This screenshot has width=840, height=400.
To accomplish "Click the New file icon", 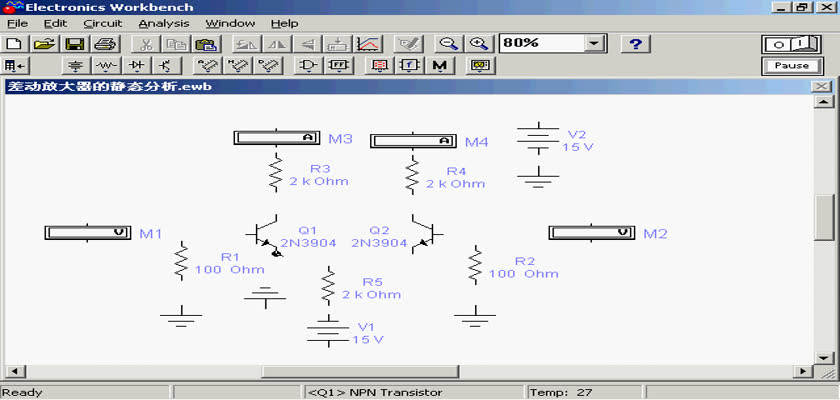I will coord(16,44).
